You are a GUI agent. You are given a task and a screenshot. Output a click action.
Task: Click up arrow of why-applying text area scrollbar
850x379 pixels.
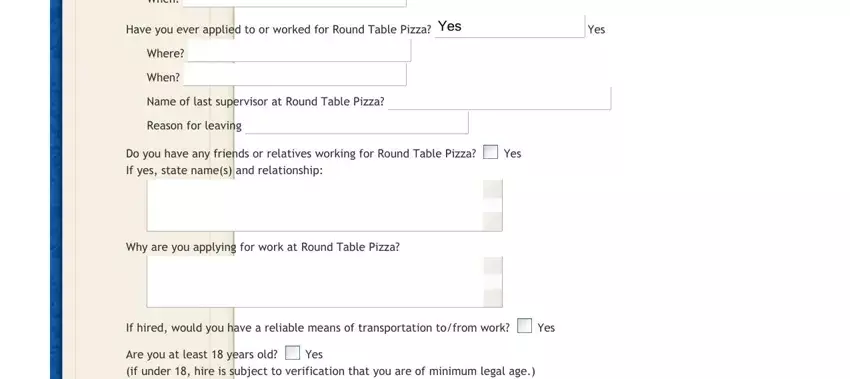pyautogui.click(x=493, y=265)
